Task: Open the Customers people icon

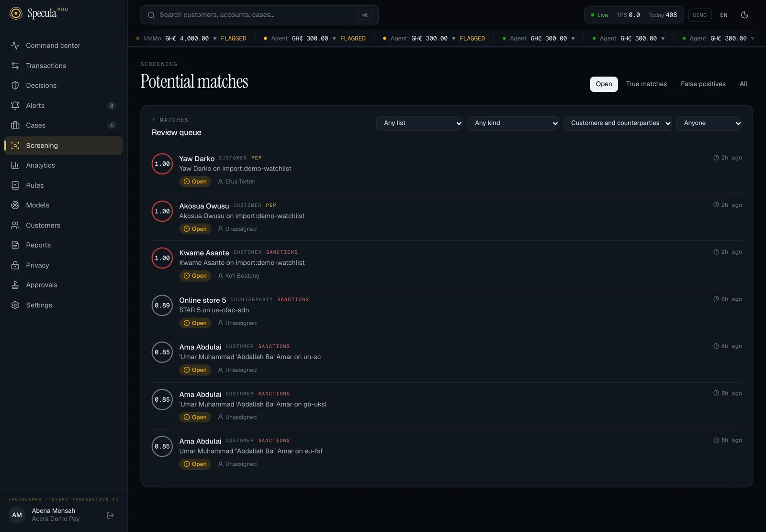Action: pos(15,225)
